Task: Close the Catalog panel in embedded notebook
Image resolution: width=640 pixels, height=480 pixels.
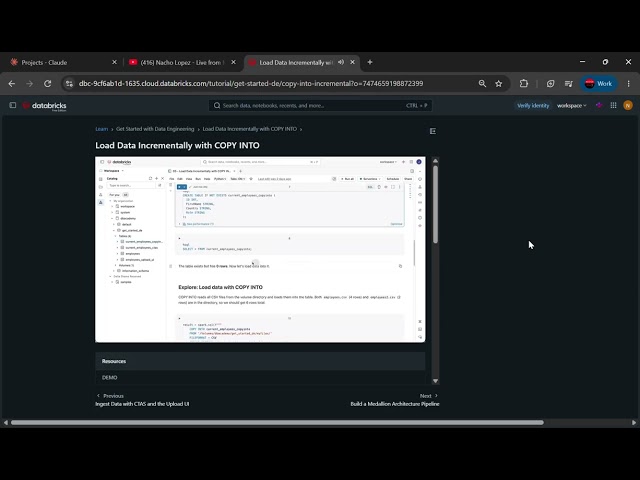Action: coord(162,178)
